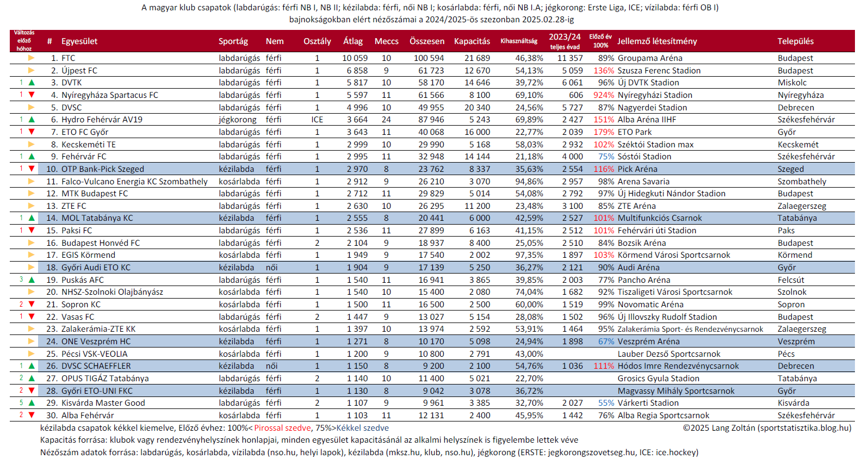The image size is (868, 465).
Task: Click the ©2025 Lang Zoltán credit line
Action: [767, 428]
